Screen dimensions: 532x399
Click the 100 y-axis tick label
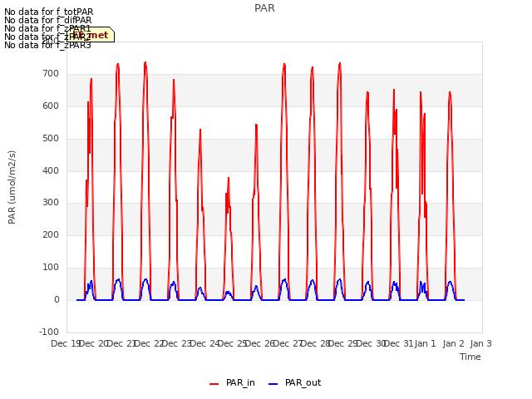point(51,268)
